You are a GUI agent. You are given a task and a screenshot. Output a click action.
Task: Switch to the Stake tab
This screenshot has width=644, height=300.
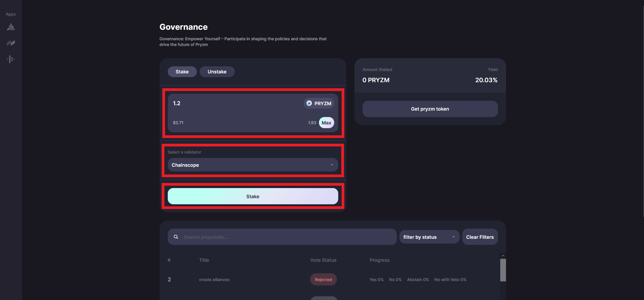182,72
